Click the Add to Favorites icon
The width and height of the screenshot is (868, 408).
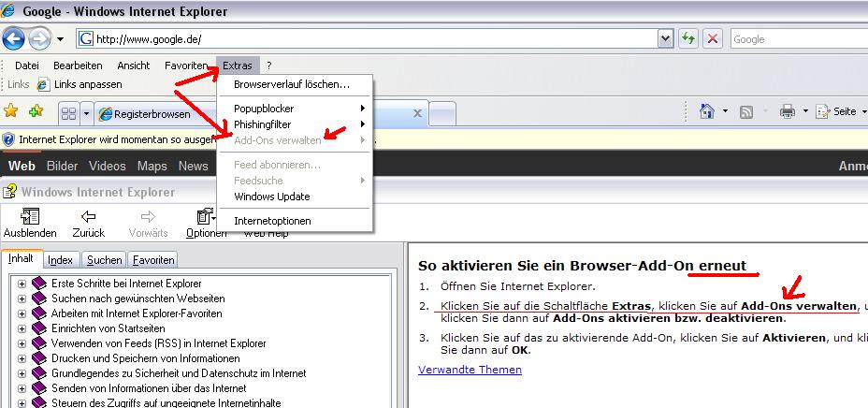[36, 112]
